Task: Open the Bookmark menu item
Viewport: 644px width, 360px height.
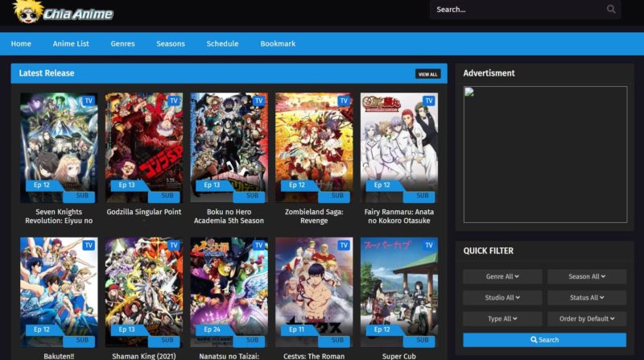Action: (278, 43)
